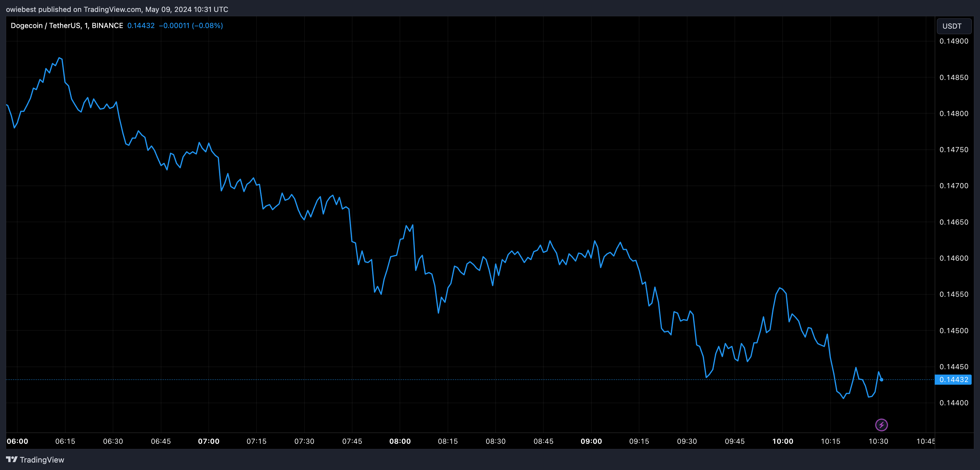Click the 07:00 time axis label

coord(208,441)
